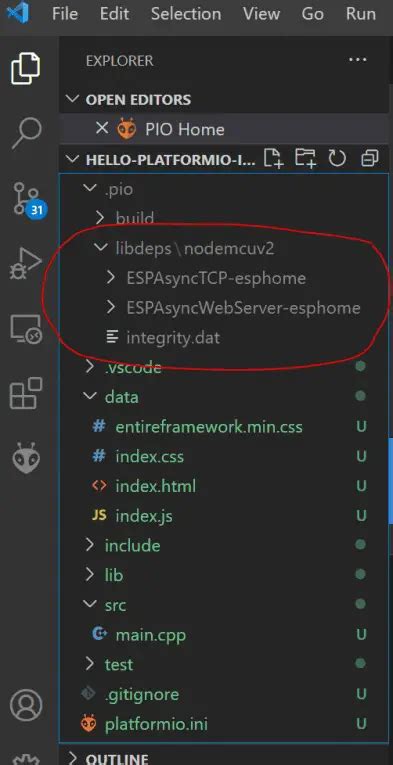This screenshot has width=393, height=765.
Task: Click the JS icon beside index.js
Action: tap(99, 516)
